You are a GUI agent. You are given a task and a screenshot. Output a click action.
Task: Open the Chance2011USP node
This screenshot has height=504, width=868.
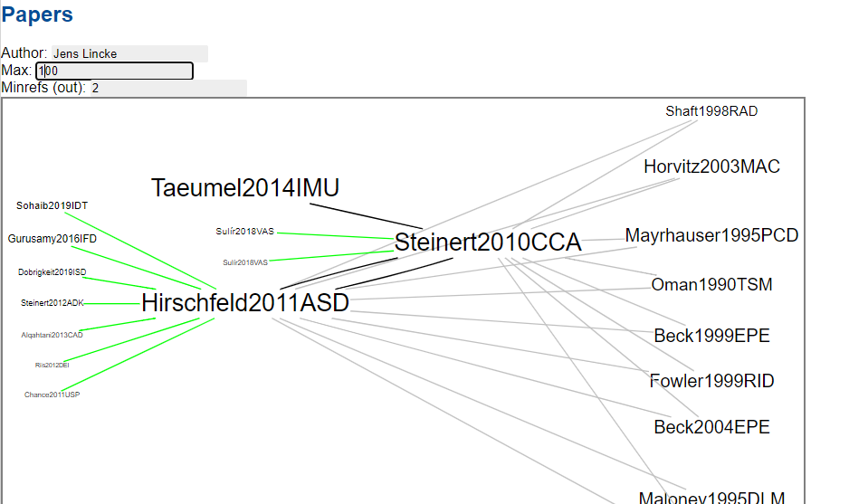pos(52,395)
